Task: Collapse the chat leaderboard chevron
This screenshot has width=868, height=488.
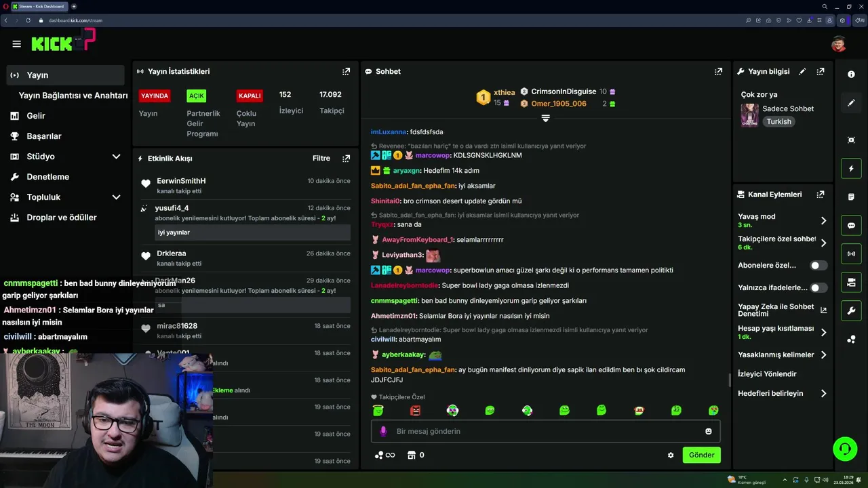Action: (x=545, y=118)
